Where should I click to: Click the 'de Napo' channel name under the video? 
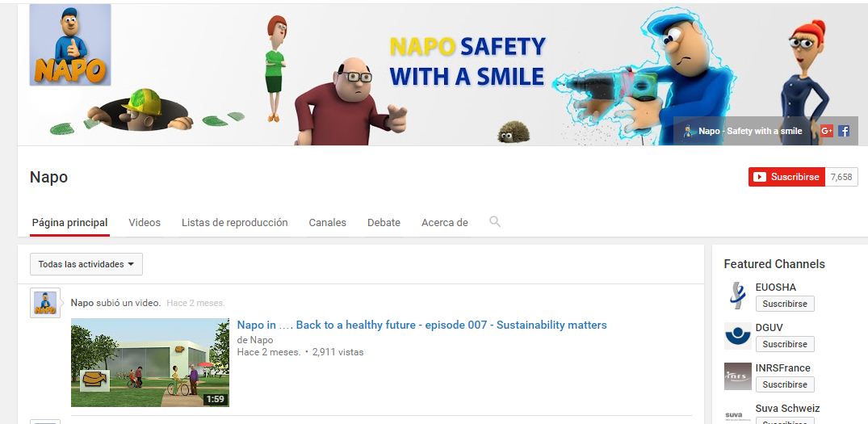255,340
